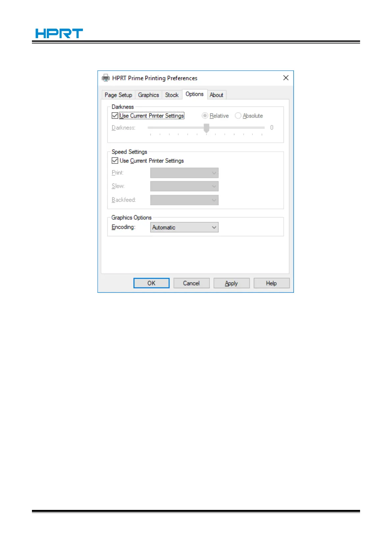
Task: Click the Speed Settings group label
Action: click(129, 152)
